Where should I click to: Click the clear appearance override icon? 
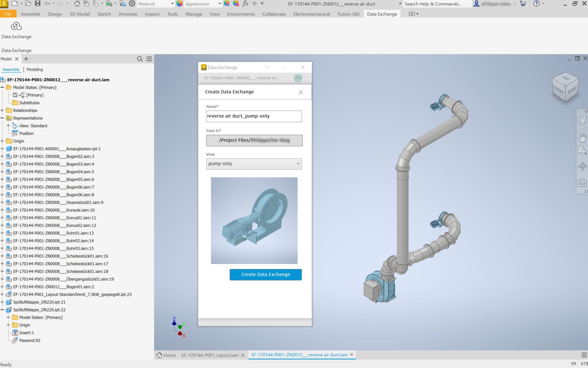pyautogui.click(x=236, y=4)
